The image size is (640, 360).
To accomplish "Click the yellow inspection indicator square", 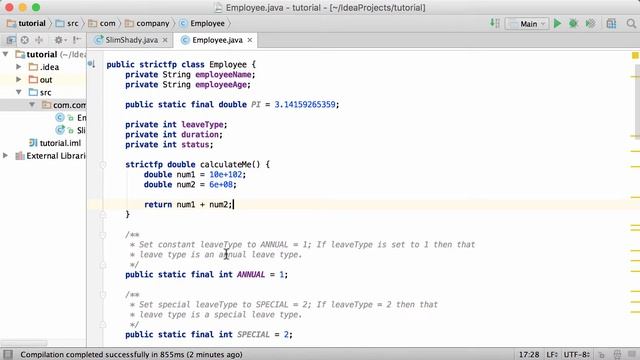I will point(635,55).
